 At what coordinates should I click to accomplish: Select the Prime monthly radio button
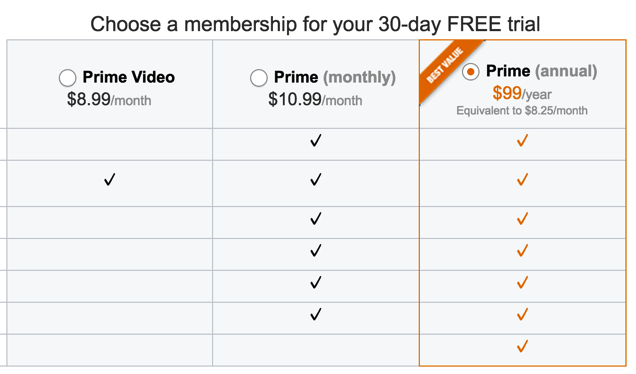[258, 78]
